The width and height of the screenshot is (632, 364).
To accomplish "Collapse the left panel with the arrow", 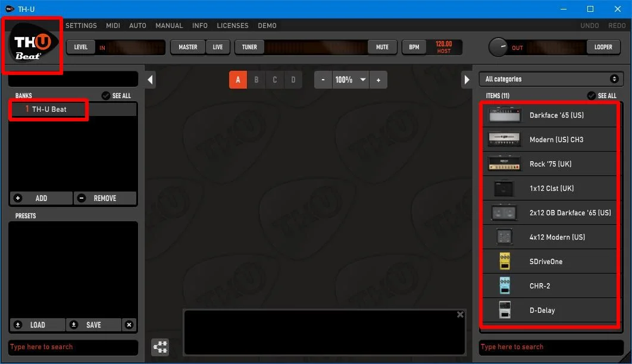I will coord(150,80).
